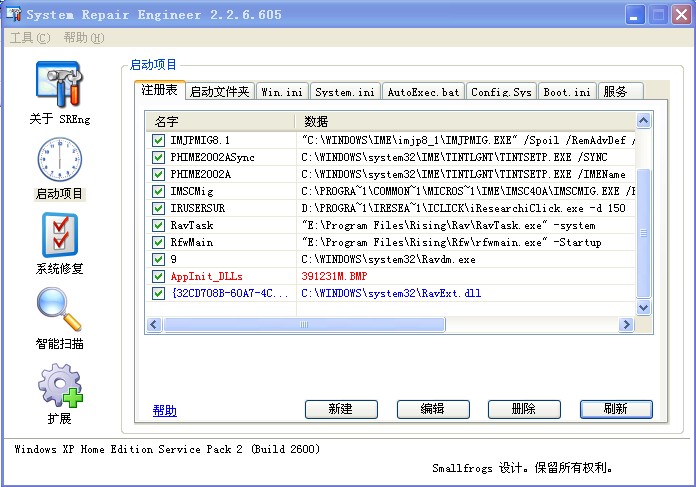This screenshot has width=696, height=487.
Task: Minimize the System Repair Engineer window
Action: click(635, 15)
